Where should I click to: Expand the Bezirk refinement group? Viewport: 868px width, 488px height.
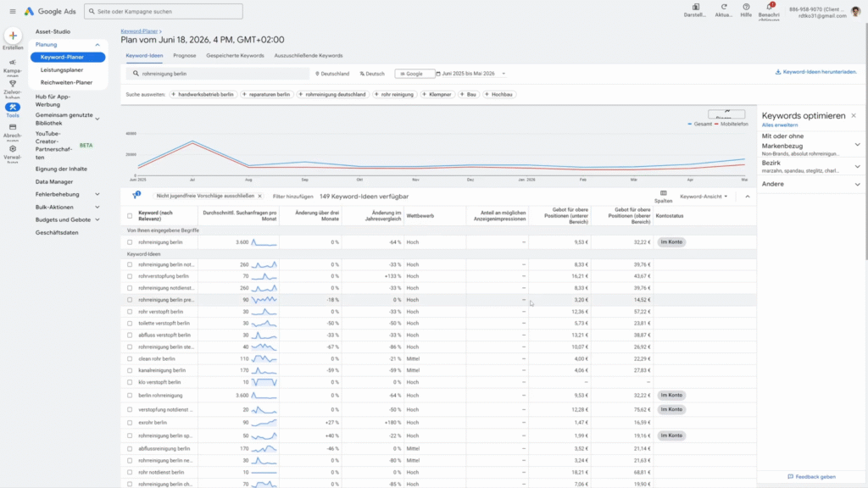coord(857,167)
